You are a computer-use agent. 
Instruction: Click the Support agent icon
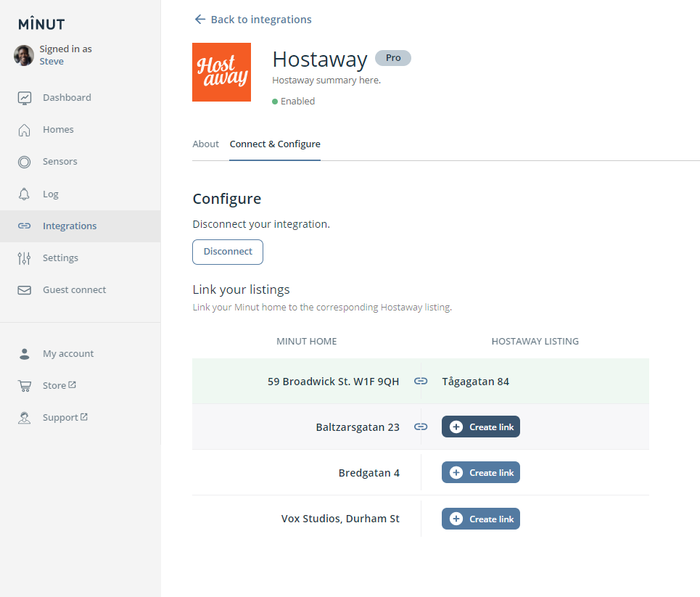pyautogui.click(x=25, y=418)
